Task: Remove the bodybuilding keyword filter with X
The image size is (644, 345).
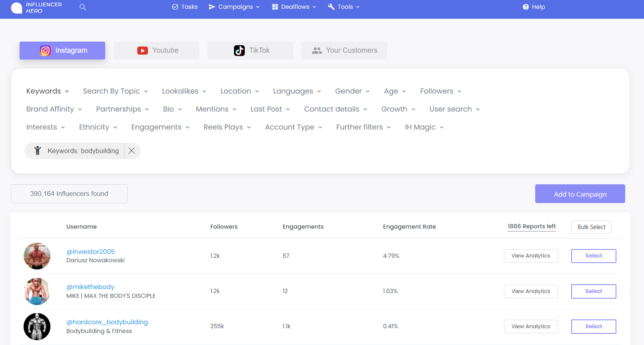Action: pyautogui.click(x=132, y=151)
